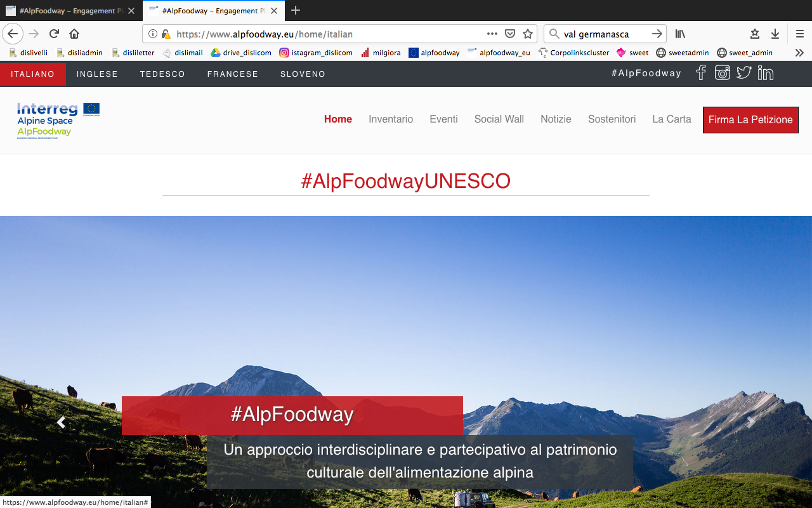Click the #AlpFoodwayUNESCO heading
Screen dimensions: 812x508
405,181
